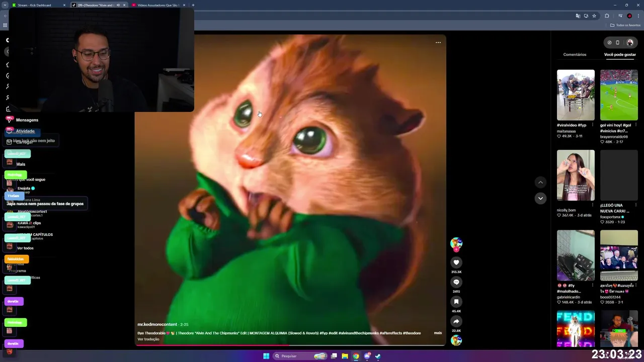Close the Vídeos Assustadores tab

pos(184,5)
